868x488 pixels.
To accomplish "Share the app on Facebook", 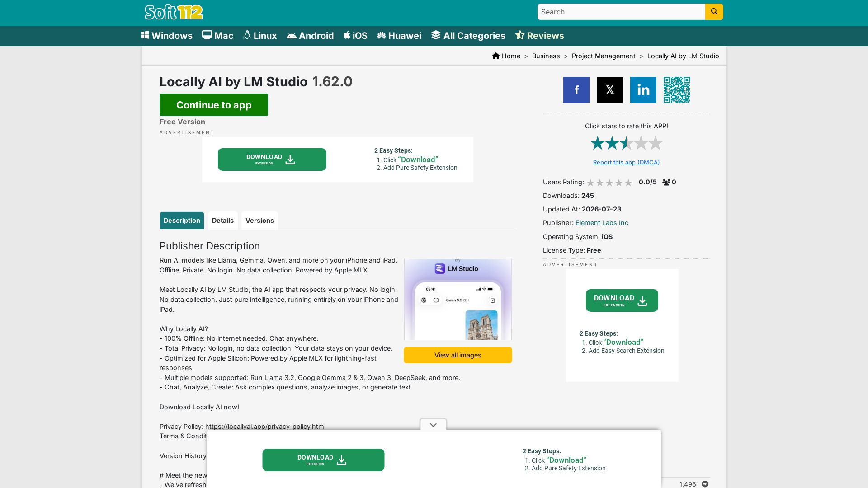I will click(x=576, y=90).
